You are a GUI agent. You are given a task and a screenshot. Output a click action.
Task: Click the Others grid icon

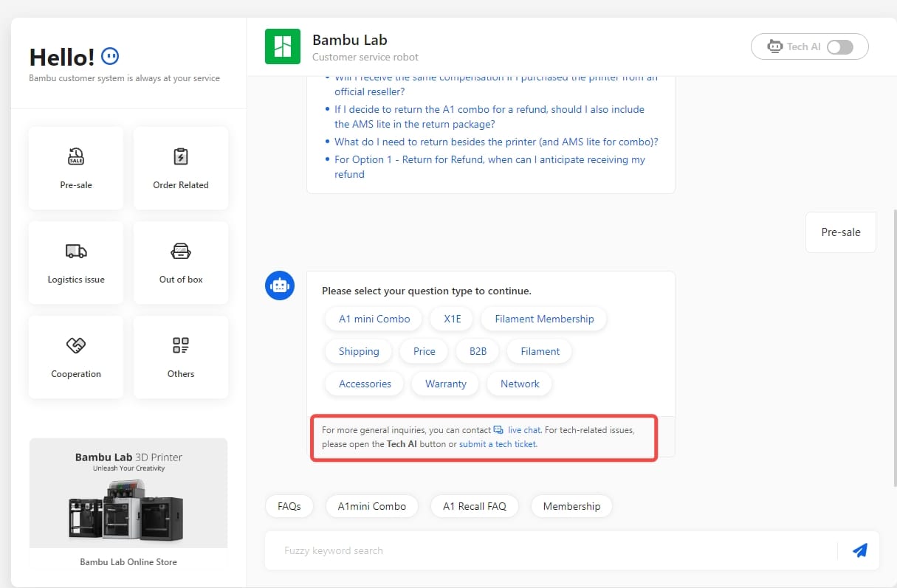tap(181, 345)
